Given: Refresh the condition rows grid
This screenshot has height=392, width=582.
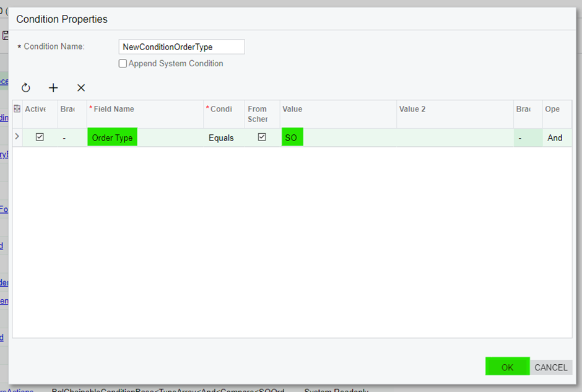Looking at the screenshot, I should tap(25, 87).
